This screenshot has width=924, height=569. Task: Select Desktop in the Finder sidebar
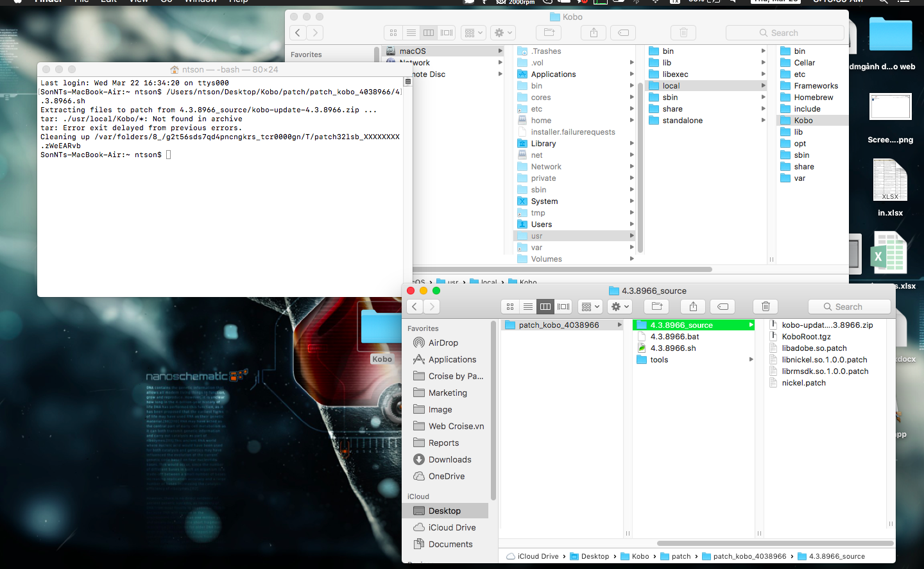445,511
